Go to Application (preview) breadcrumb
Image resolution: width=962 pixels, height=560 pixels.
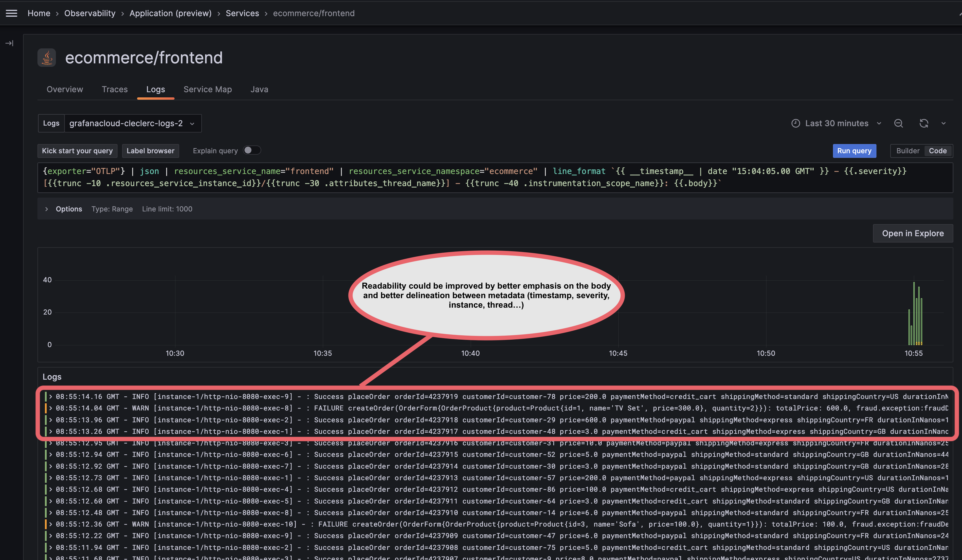click(170, 13)
